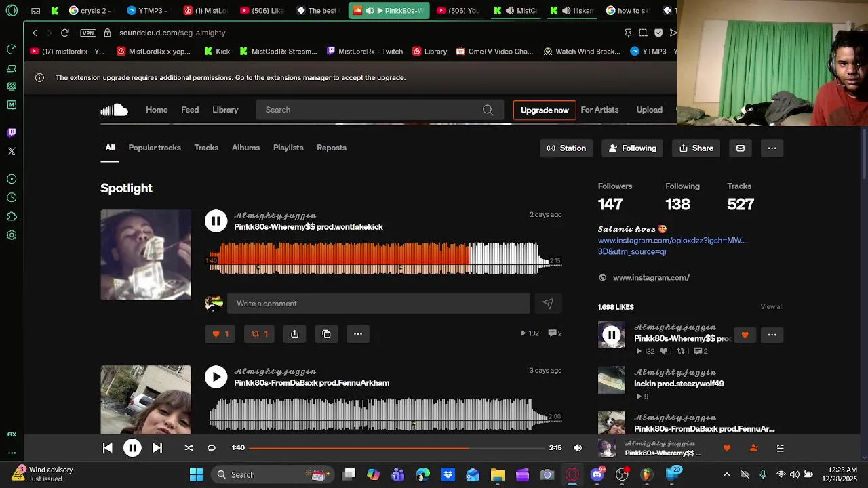Screen dimensions: 868x488
Task: Open the Opera GX main menu logo
Action: [x=12, y=11]
